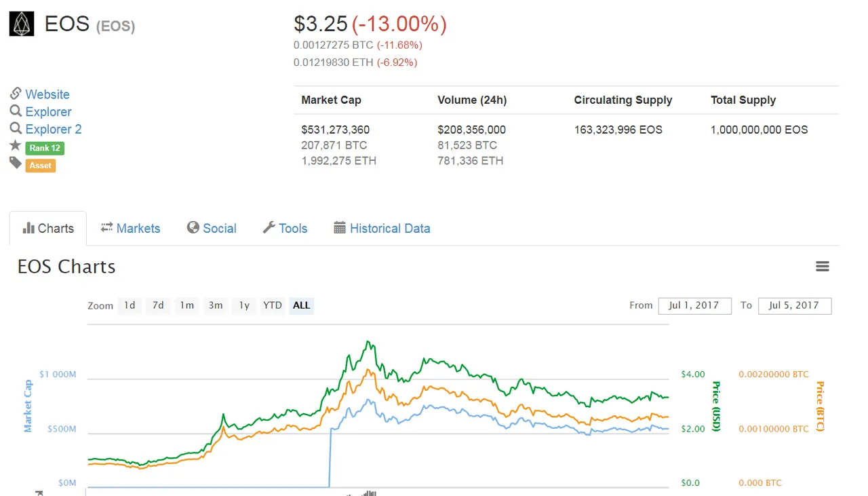Click the Total Supply header

click(743, 100)
